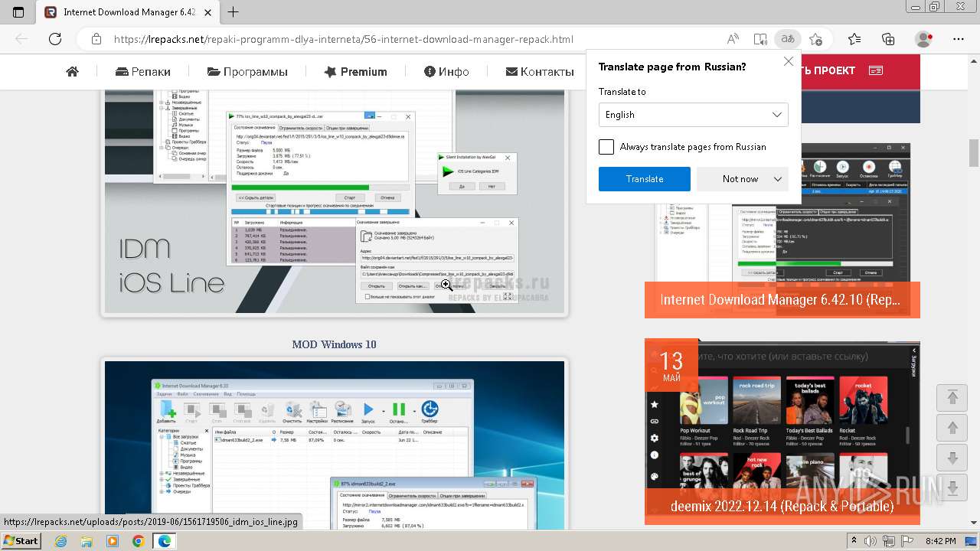Open the Internet Download Manager 6.42.10 repack link

(782, 300)
